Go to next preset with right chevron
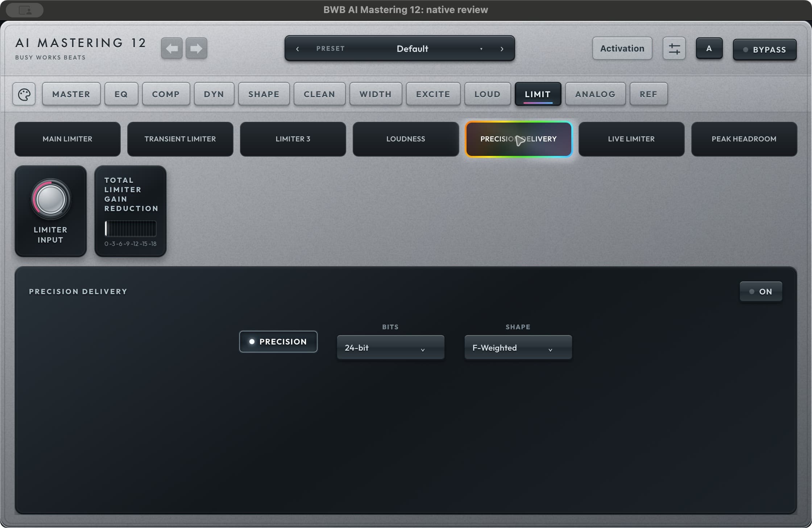 pyautogui.click(x=502, y=49)
